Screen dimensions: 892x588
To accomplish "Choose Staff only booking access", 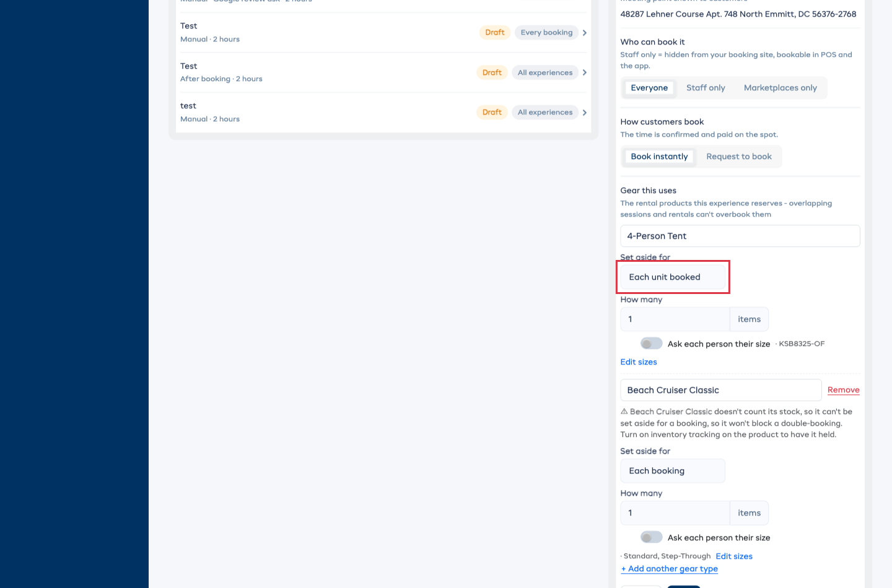I will (706, 88).
